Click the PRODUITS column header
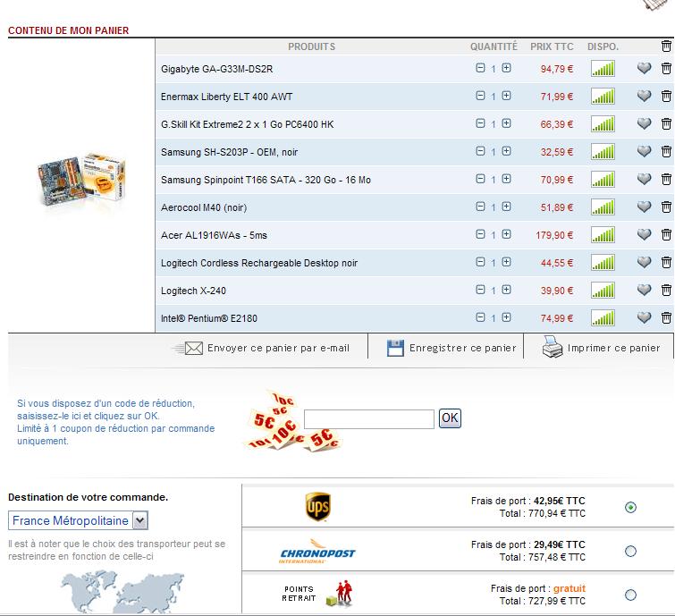This screenshot has width=675, height=616. pyautogui.click(x=311, y=46)
